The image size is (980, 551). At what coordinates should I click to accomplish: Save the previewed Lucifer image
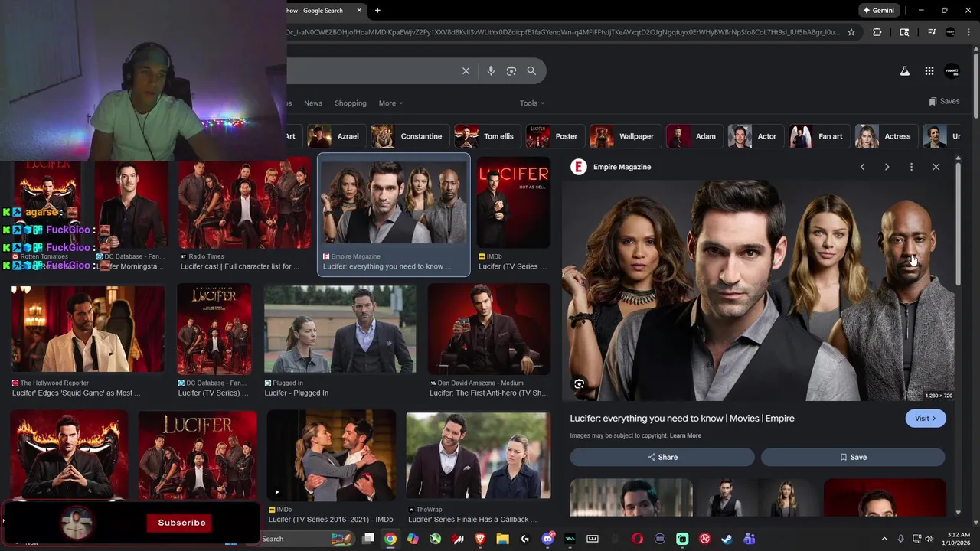(x=853, y=457)
